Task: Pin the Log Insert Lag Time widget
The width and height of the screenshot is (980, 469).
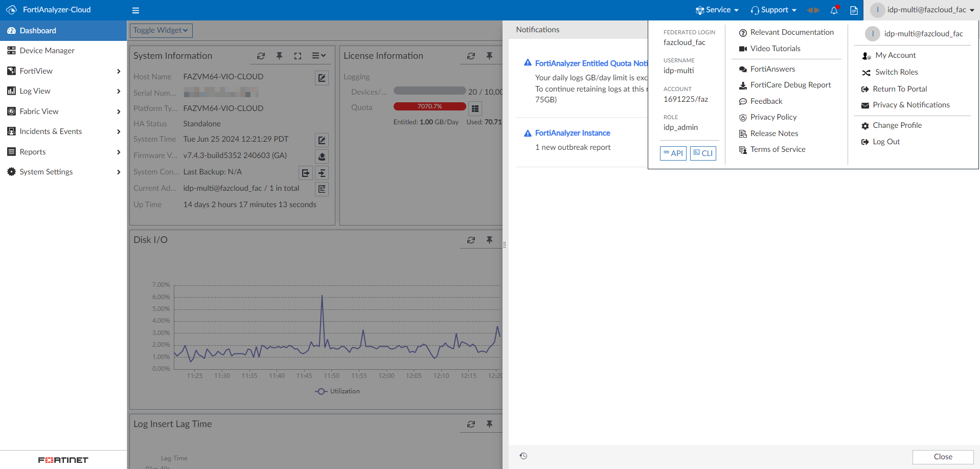Action: tap(489, 424)
